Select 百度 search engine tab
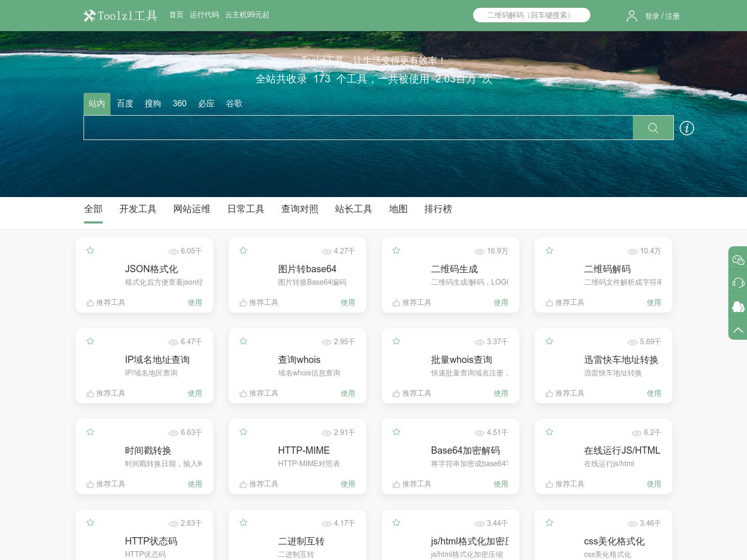Viewport: 747px width, 560px height. click(125, 104)
